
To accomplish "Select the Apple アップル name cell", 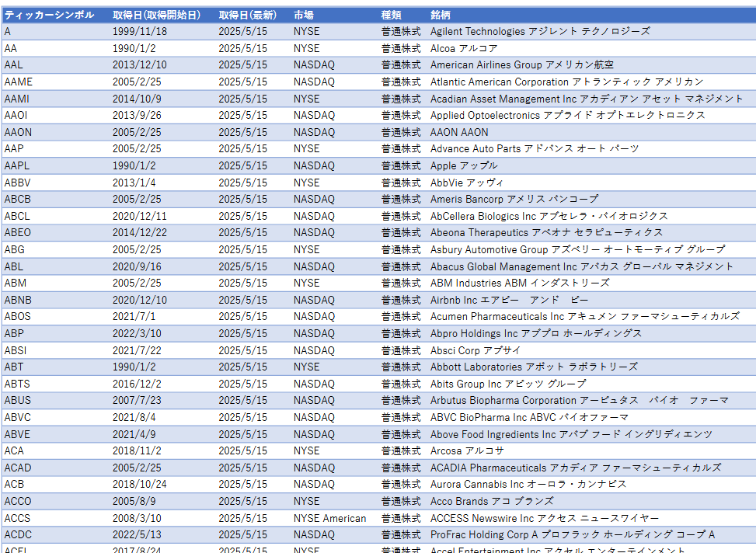I will coord(464,165).
